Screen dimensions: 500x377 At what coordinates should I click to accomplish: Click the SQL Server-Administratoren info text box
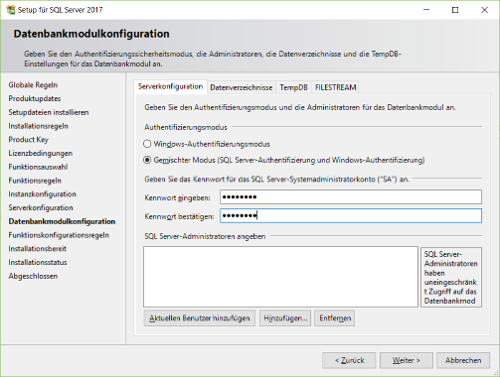(x=451, y=277)
